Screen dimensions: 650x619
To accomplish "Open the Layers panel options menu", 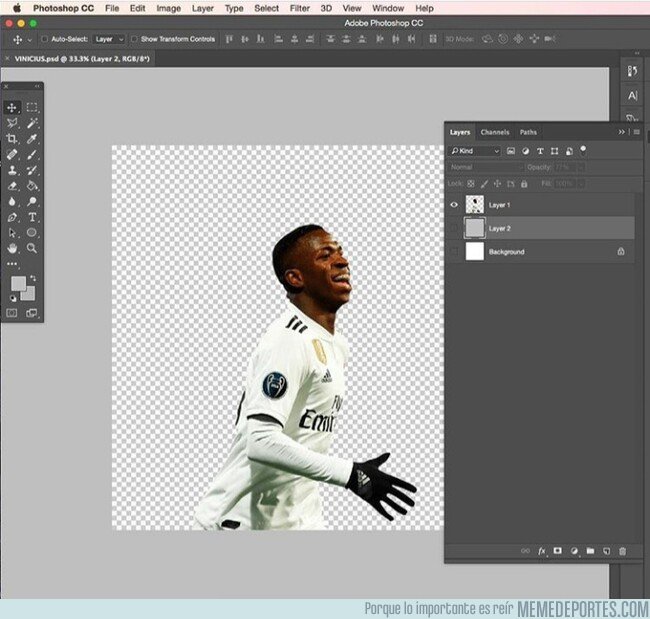I will [x=636, y=132].
